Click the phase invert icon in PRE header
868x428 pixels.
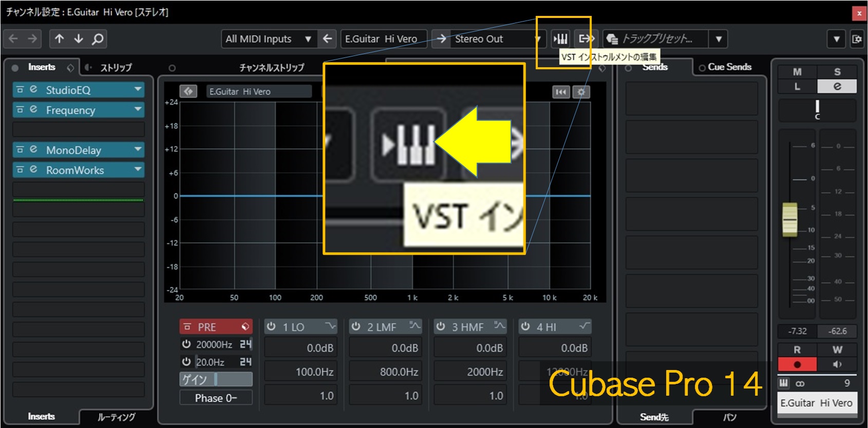[245, 326]
